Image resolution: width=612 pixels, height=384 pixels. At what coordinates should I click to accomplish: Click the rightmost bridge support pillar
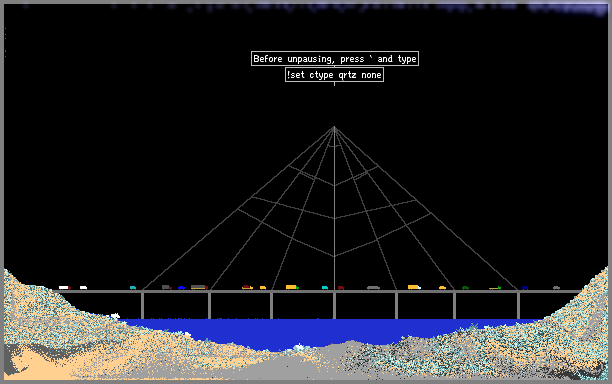click(518, 306)
